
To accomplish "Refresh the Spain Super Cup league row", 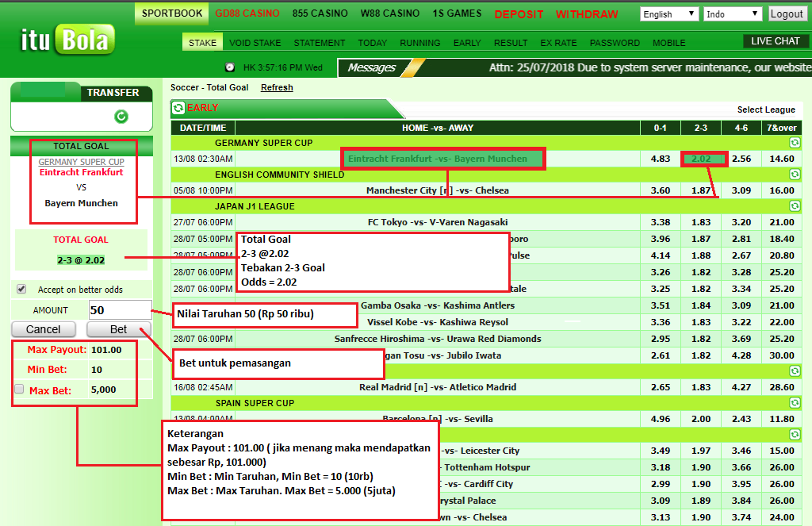I will [795, 403].
